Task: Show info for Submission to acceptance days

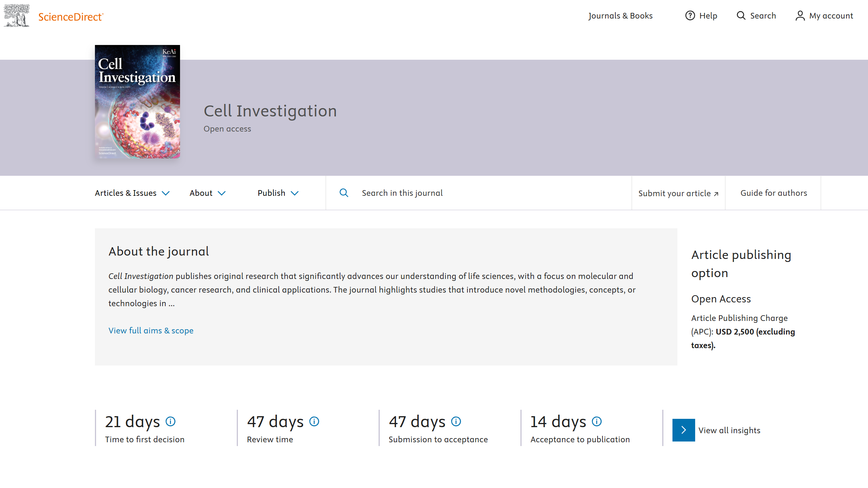Action: tap(456, 421)
